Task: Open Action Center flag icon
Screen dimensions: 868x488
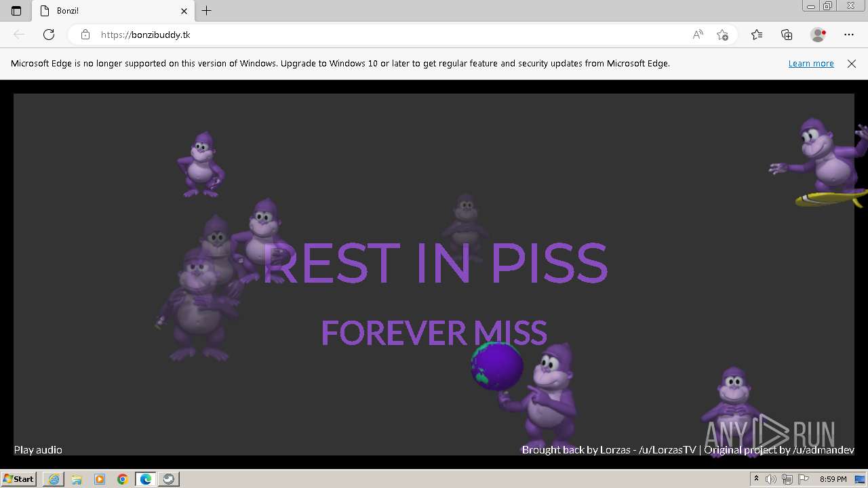Action: [804, 479]
